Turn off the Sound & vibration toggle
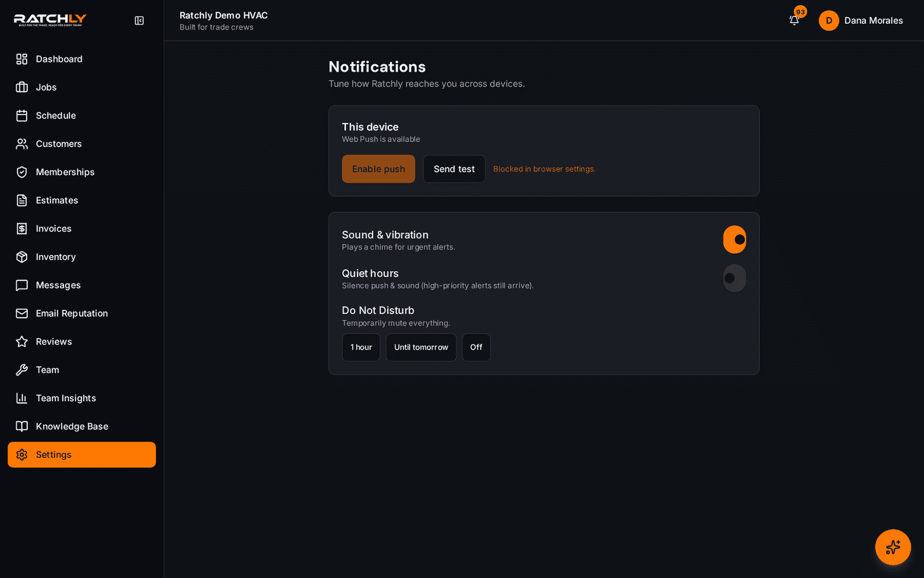Image resolution: width=924 pixels, height=578 pixels. point(735,239)
